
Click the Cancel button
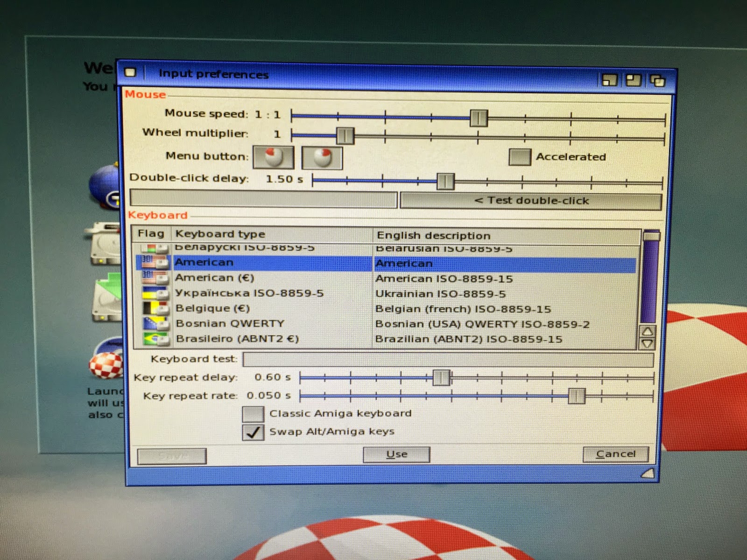(616, 454)
